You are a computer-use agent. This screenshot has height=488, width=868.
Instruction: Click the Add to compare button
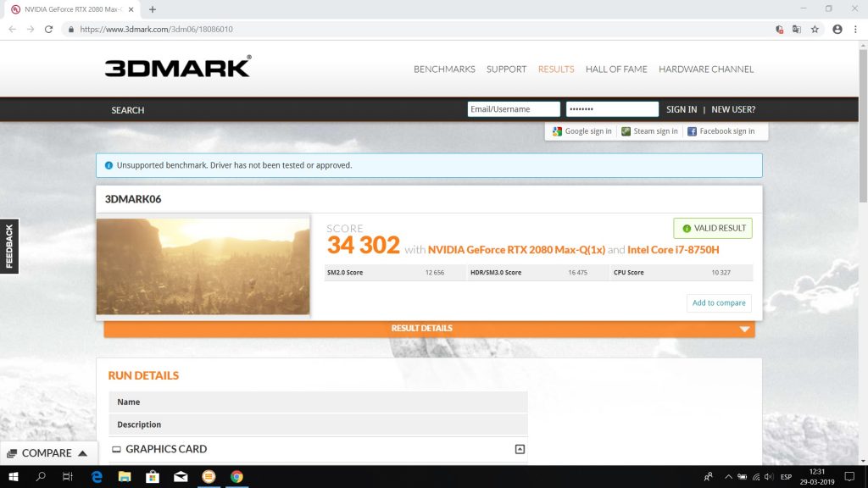[x=719, y=302]
